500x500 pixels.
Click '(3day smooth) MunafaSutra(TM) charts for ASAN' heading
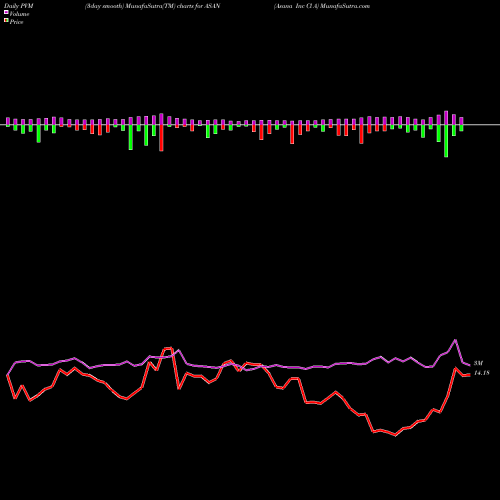(153, 6)
